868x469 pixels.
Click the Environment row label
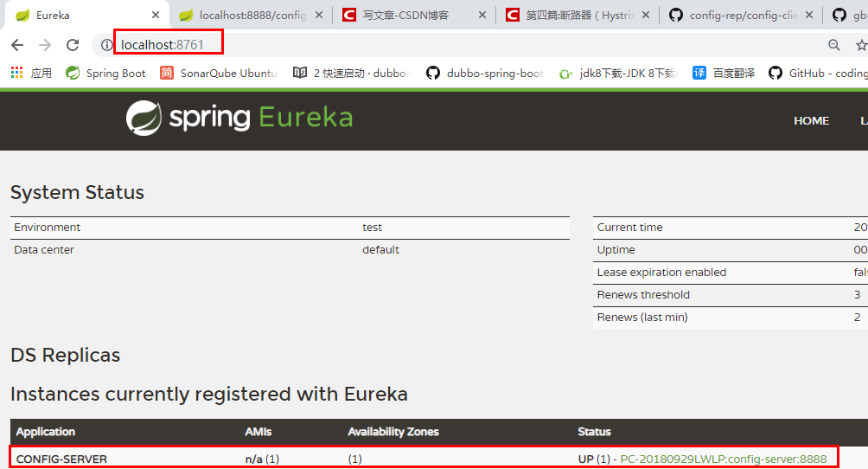pos(47,228)
